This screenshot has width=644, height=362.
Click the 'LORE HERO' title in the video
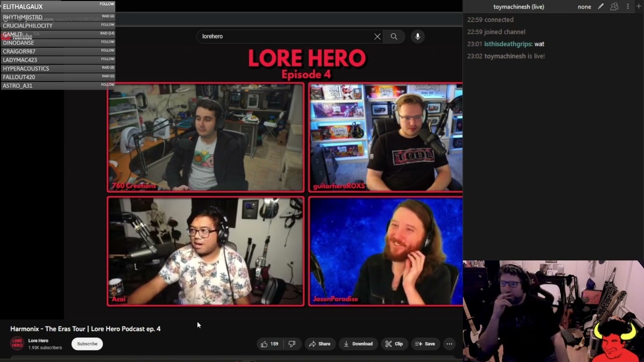[x=307, y=58]
